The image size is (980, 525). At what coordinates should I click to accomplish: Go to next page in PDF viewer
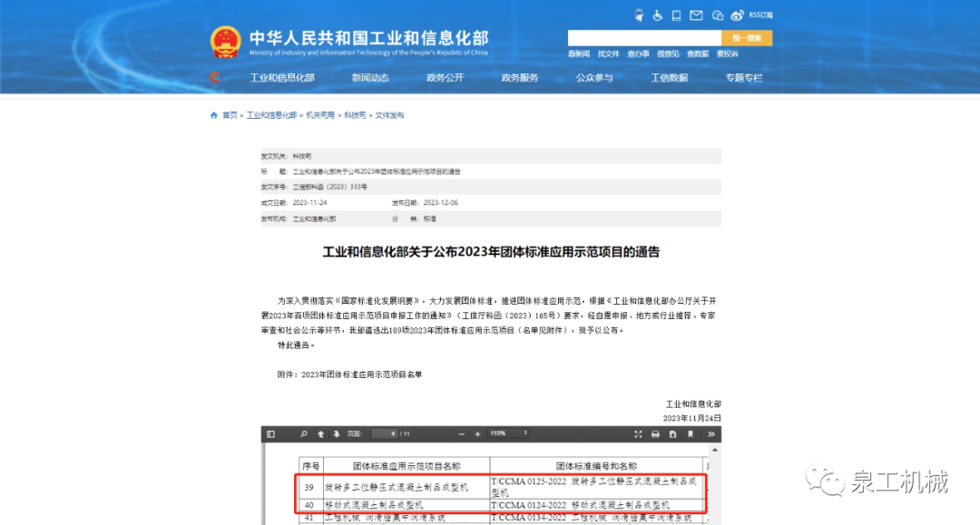tap(336, 434)
